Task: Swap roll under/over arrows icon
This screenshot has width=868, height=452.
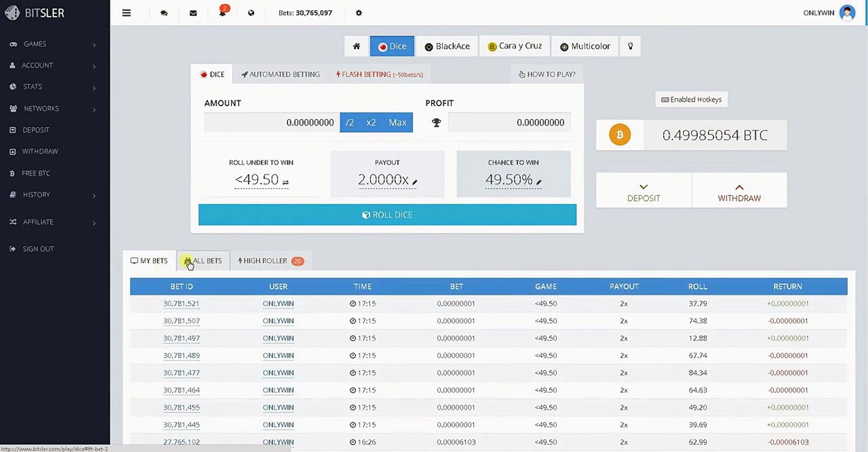Action: coord(285,182)
